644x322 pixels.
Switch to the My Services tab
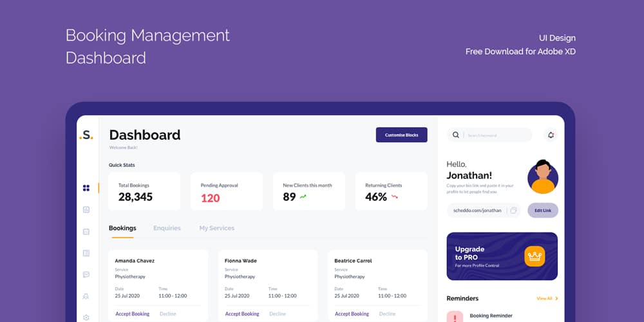coord(217,229)
